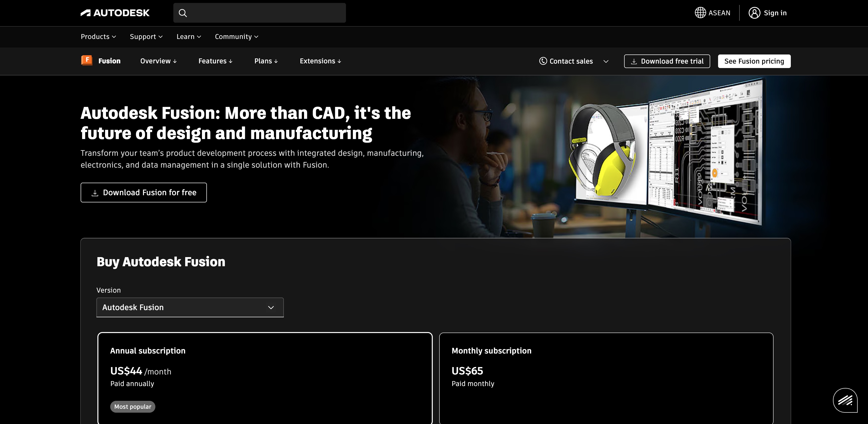Viewport: 868px width, 424px height.
Task: Click See Fusion pricing button
Action: click(x=754, y=61)
